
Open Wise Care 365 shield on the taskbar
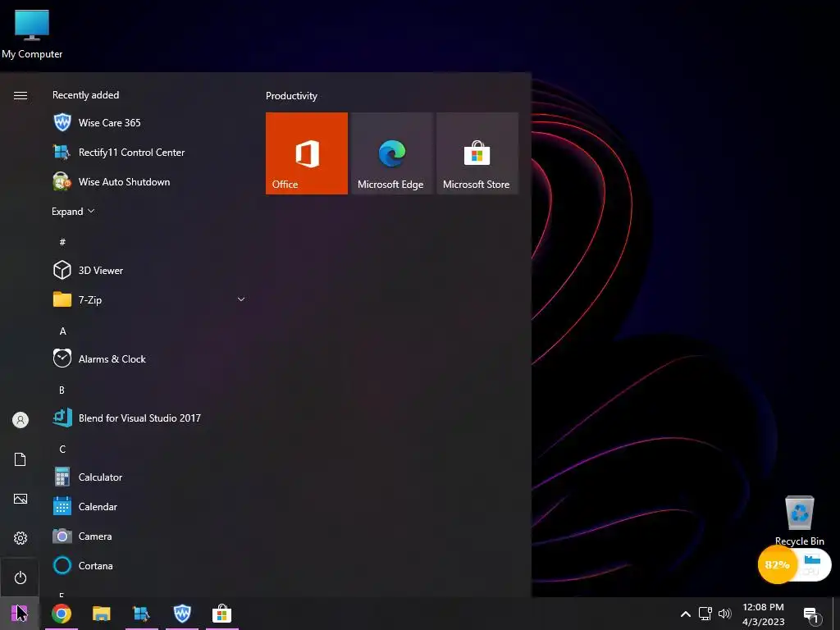click(182, 614)
